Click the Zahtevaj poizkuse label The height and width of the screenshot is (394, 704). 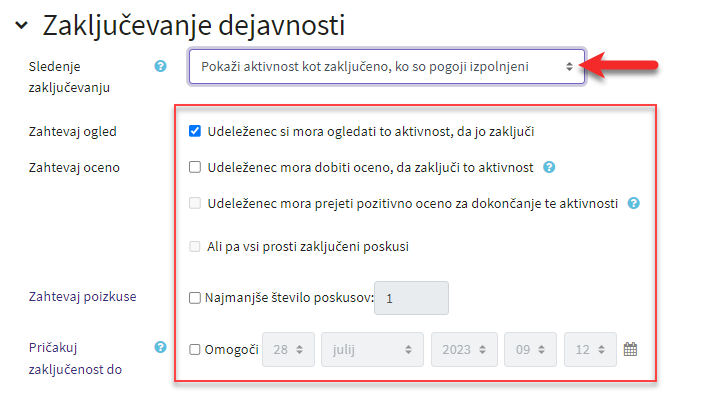83,297
